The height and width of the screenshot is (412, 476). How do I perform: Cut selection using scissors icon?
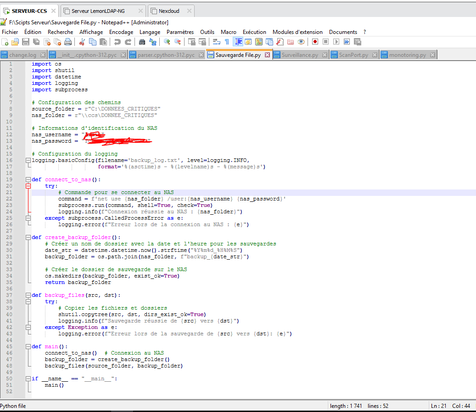[82, 42]
